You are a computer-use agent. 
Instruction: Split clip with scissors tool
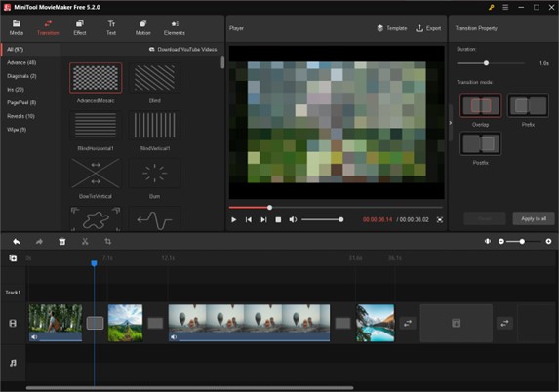(x=85, y=242)
